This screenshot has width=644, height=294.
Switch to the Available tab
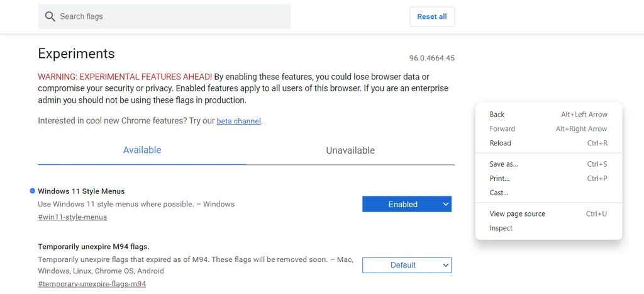(x=142, y=150)
